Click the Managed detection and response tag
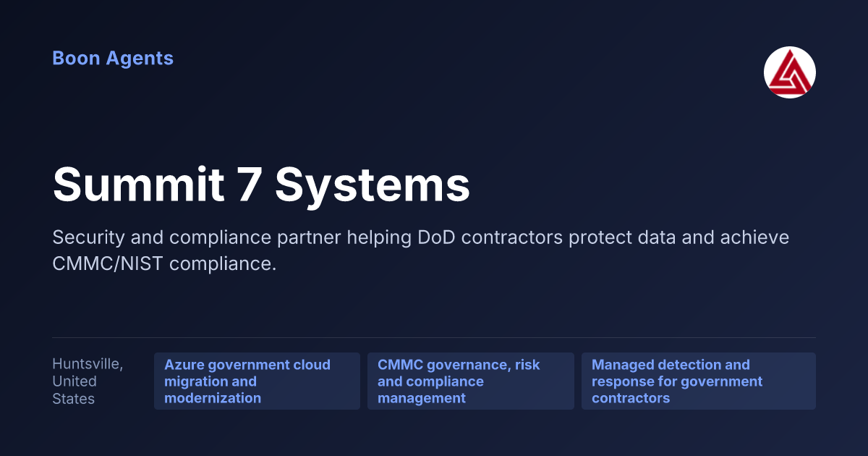868x456 pixels. (699, 381)
